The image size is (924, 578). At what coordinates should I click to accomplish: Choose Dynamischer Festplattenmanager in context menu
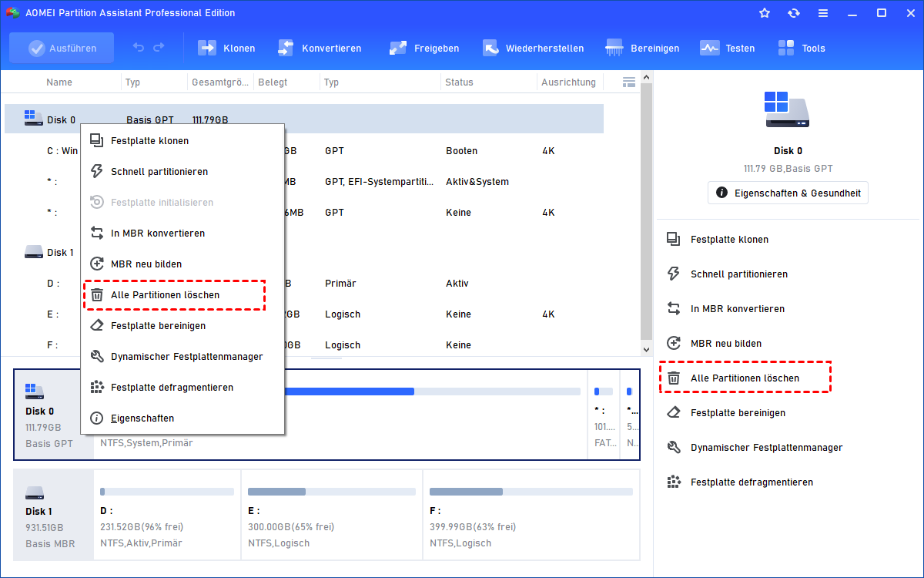[x=182, y=356]
